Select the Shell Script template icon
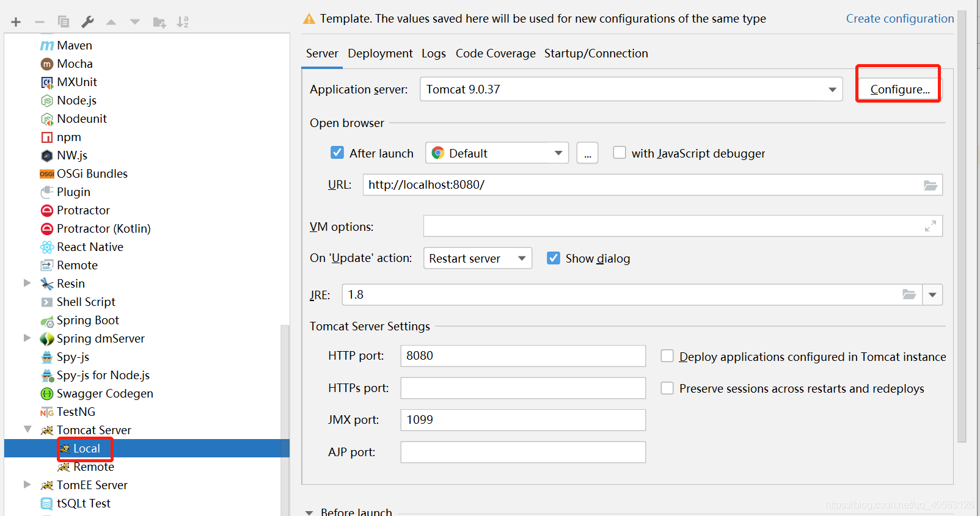Screen dimensions: 980x516 [x=47, y=302]
